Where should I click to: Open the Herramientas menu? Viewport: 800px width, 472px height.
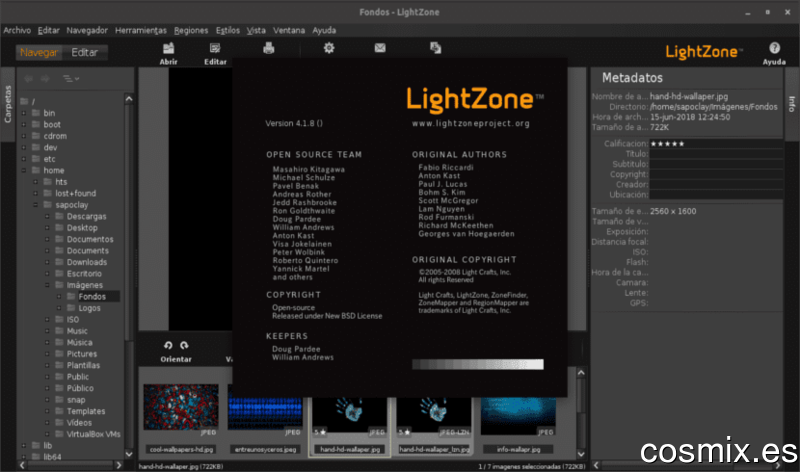141,30
